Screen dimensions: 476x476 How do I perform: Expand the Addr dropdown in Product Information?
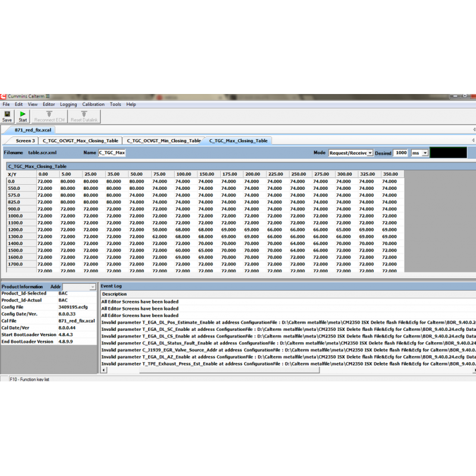coord(92,287)
